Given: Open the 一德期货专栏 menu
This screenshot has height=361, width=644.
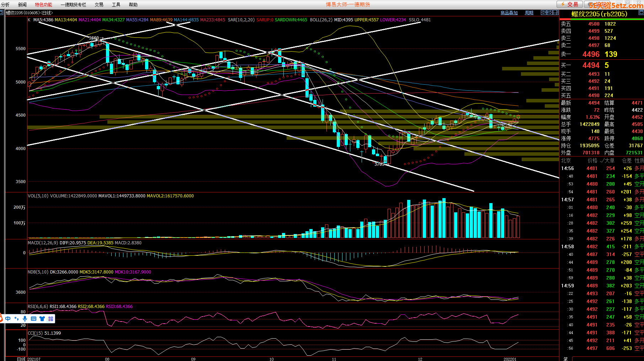Looking at the screenshot, I should coord(73,5).
